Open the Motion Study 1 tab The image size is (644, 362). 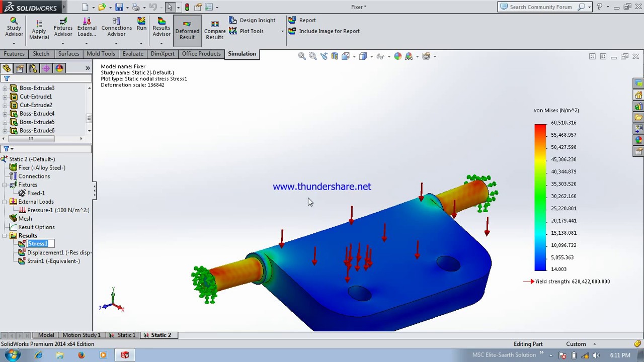click(81, 335)
